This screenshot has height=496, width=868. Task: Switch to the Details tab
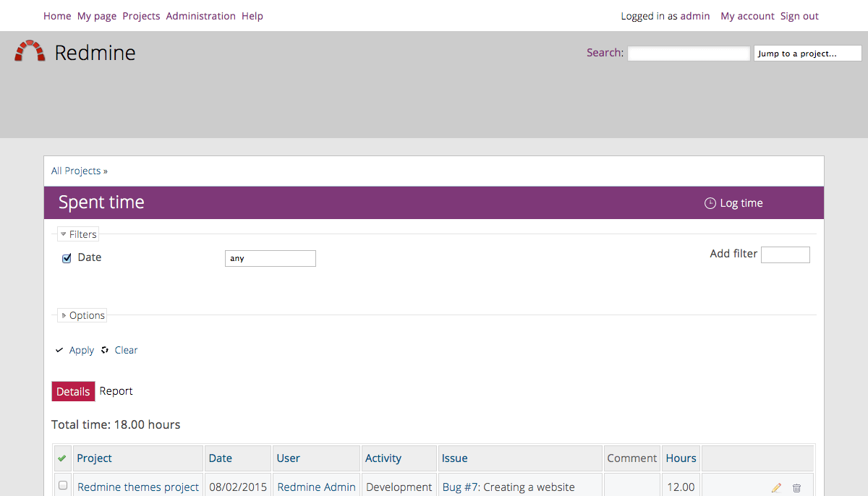coord(73,391)
